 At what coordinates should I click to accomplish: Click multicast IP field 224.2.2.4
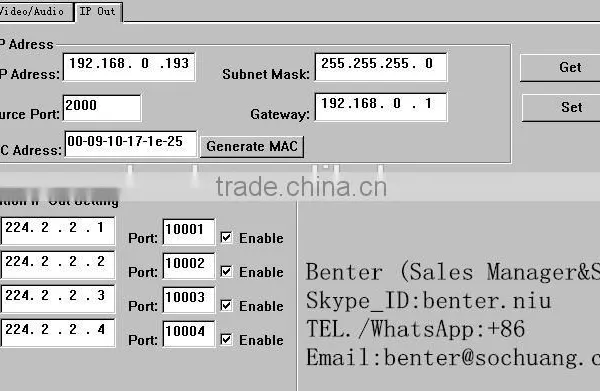click(x=58, y=333)
